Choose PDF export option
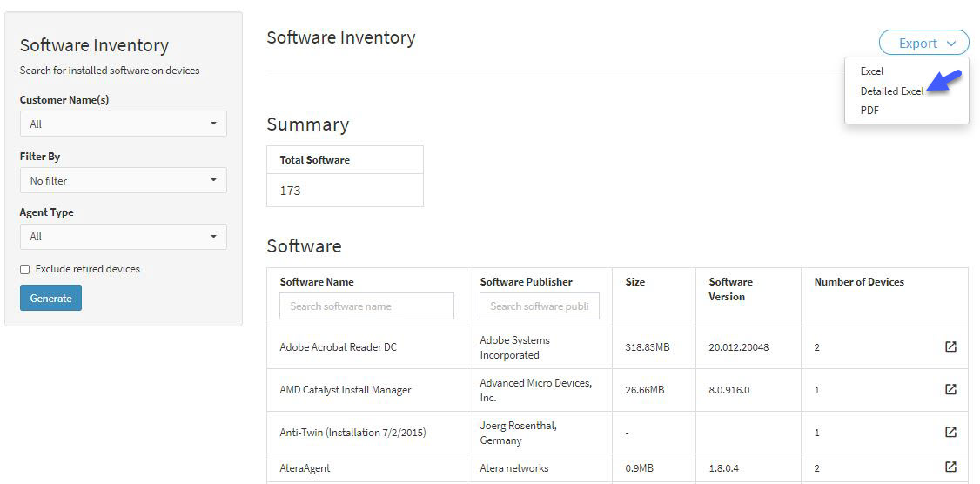Screen dimensions: 980x484 (x=869, y=110)
